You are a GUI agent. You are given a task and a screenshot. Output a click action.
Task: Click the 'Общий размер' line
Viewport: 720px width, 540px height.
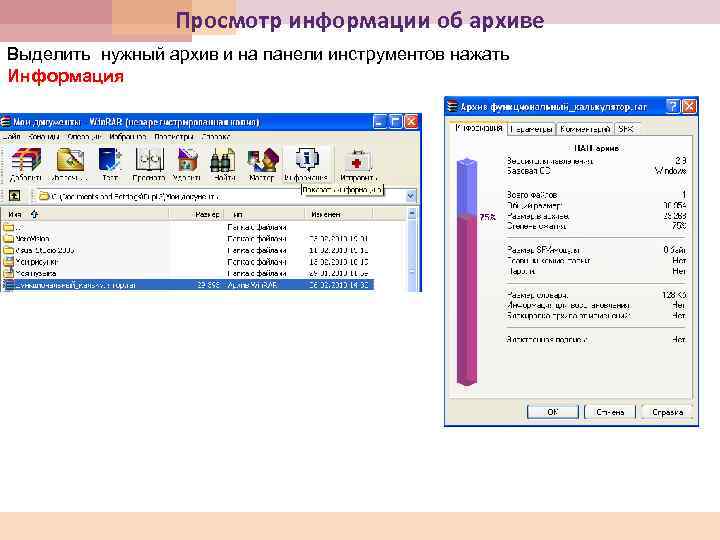point(596,205)
